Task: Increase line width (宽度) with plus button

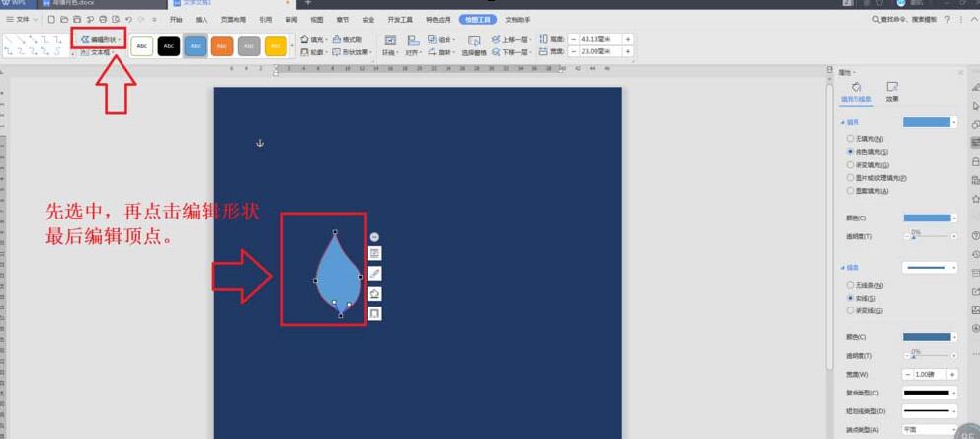Action: pyautogui.click(x=952, y=374)
